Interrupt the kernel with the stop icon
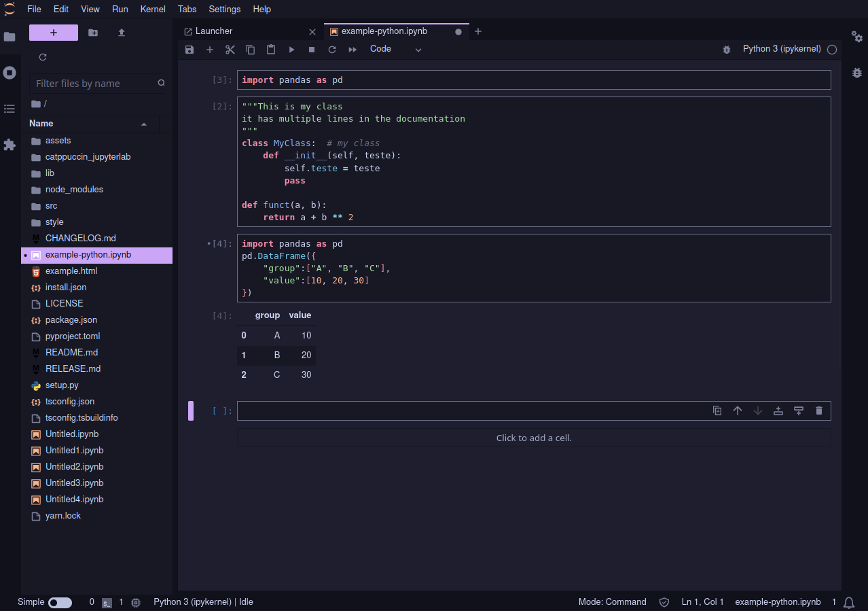This screenshot has width=868, height=611. [x=312, y=49]
